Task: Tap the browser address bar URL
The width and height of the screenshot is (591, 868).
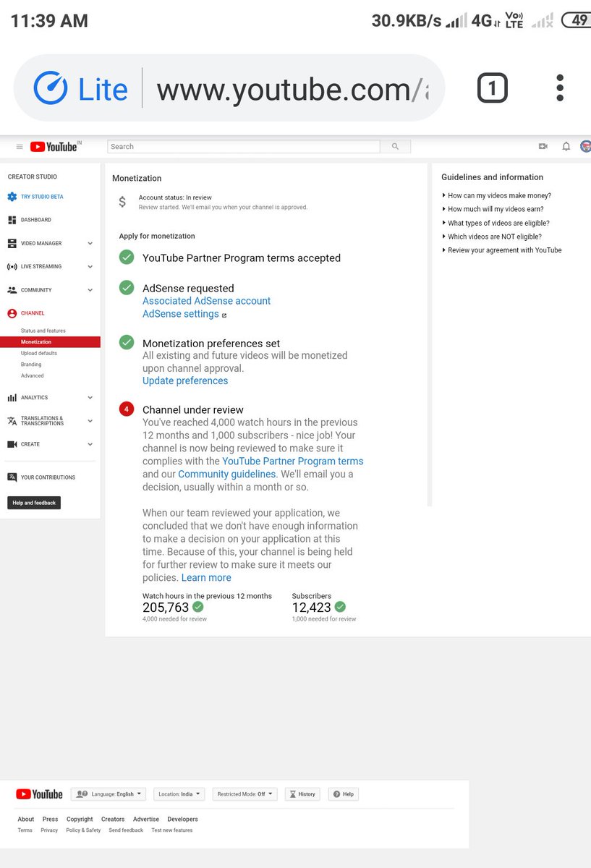Action: [x=293, y=90]
